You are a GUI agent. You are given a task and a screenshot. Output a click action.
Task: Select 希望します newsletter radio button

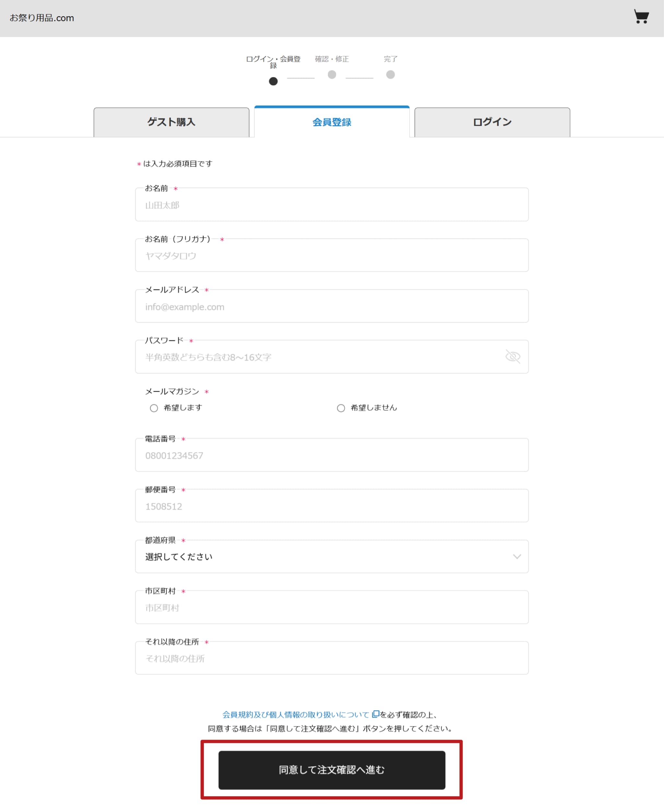[x=154, y=408]
